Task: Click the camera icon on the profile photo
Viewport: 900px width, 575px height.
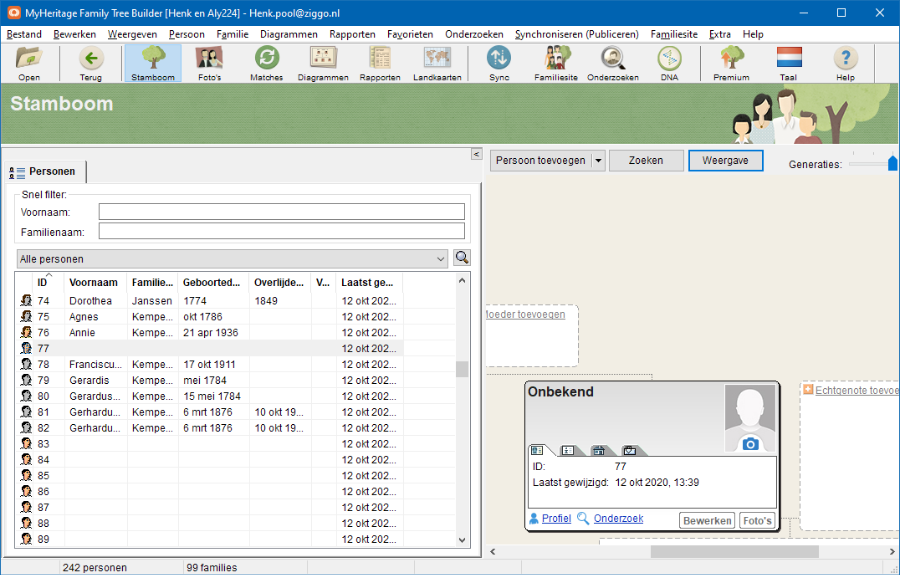Action: tap(750, 443)
